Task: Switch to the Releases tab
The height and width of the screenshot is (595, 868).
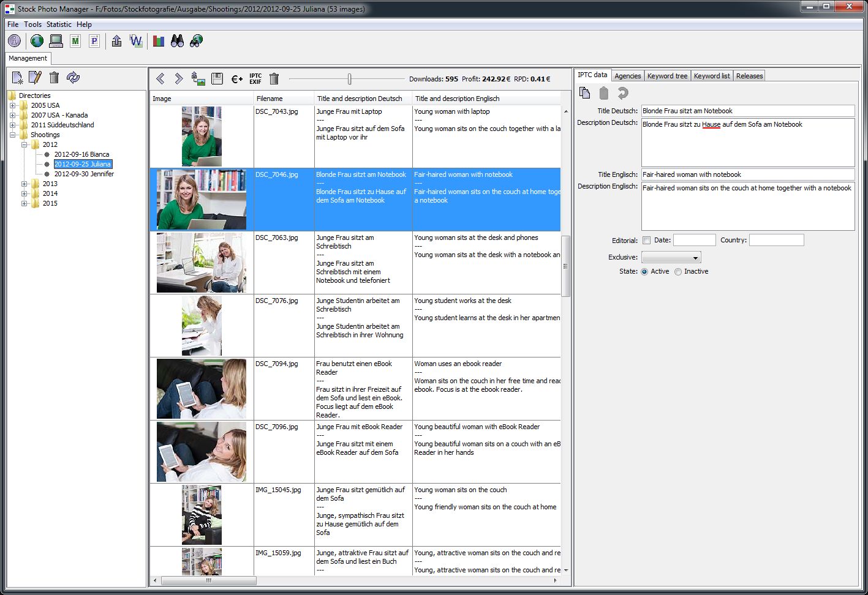Action: (749, 76)
